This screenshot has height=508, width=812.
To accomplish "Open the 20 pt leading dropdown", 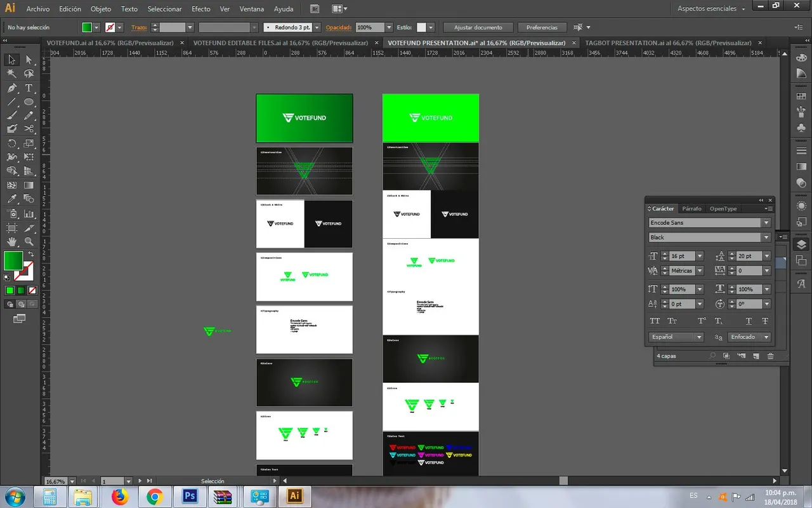I will [767, 256].
